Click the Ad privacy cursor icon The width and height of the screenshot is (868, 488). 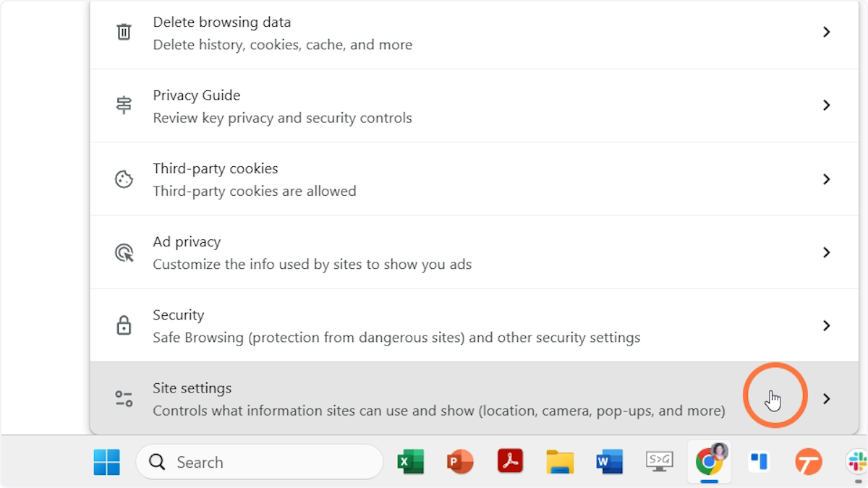click(x=124, y=252)
